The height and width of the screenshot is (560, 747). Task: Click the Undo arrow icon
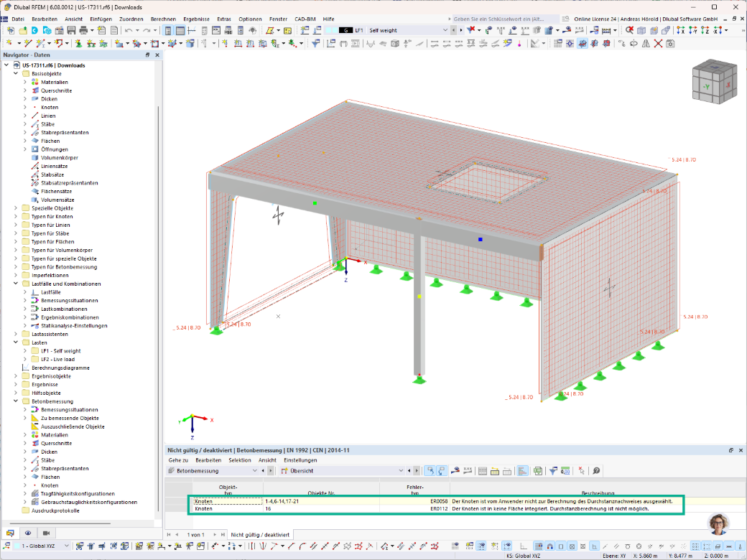click(128, 30)
